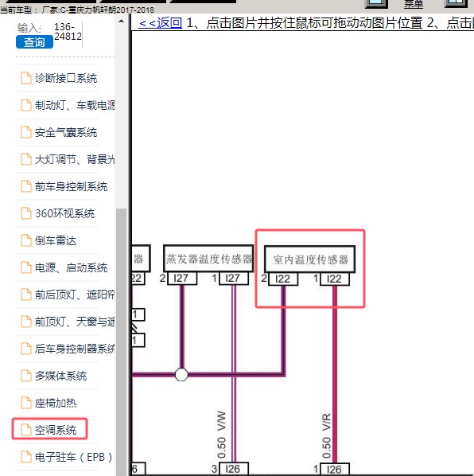Open 多媒体系统 diagram
The height and width of the screenshot is (476, 474).
click(x=60, y=377)
